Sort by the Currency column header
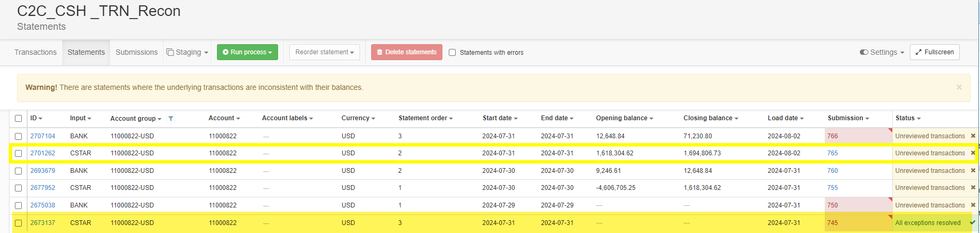Viewport: 980px width, 233px height. [358, 118]
